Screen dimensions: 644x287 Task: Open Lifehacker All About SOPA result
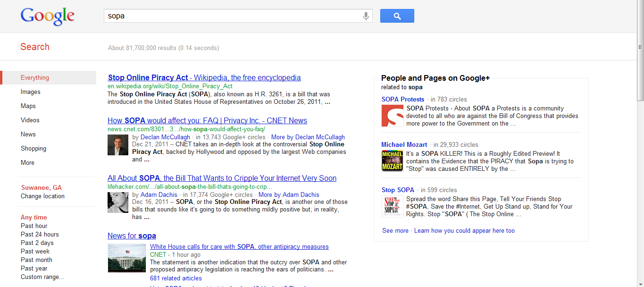pyautogui.click(x=222, y=178)
